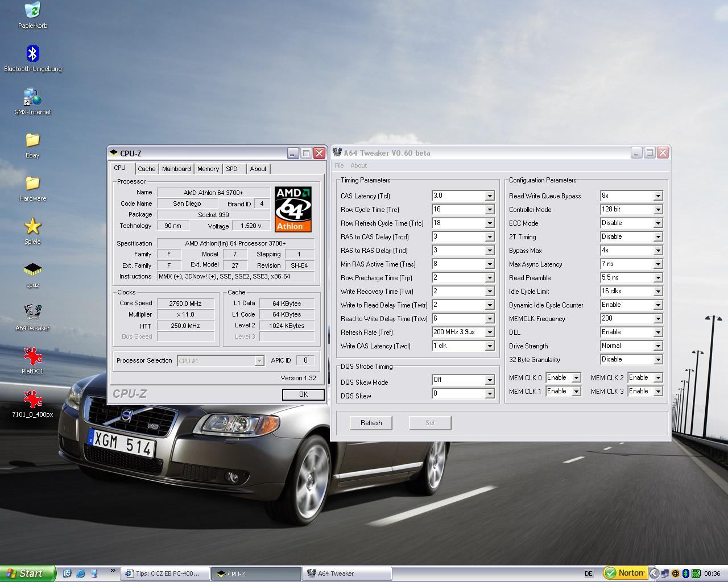Open the MEMCLK Frequency dropdown
728x582 pixels.
pyautogui.click(x=657, y=319)
